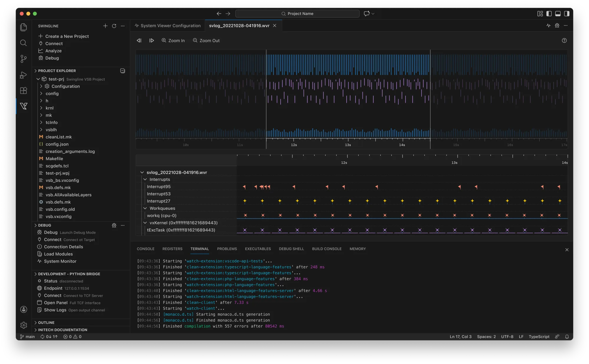Toggle the secondary side bar layout icon
Image resolution: width=589 pixels, height=364 pixels.
coord(567,14)
